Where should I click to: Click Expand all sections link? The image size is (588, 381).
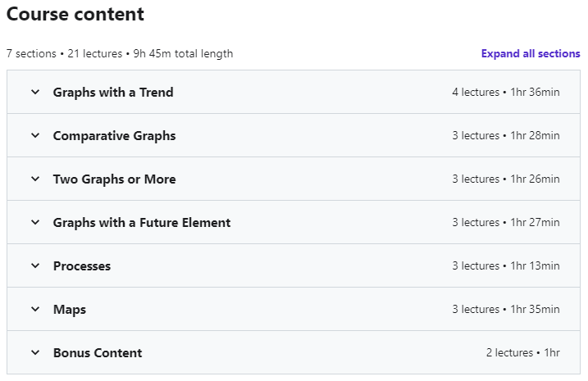(x=531, y=54)
